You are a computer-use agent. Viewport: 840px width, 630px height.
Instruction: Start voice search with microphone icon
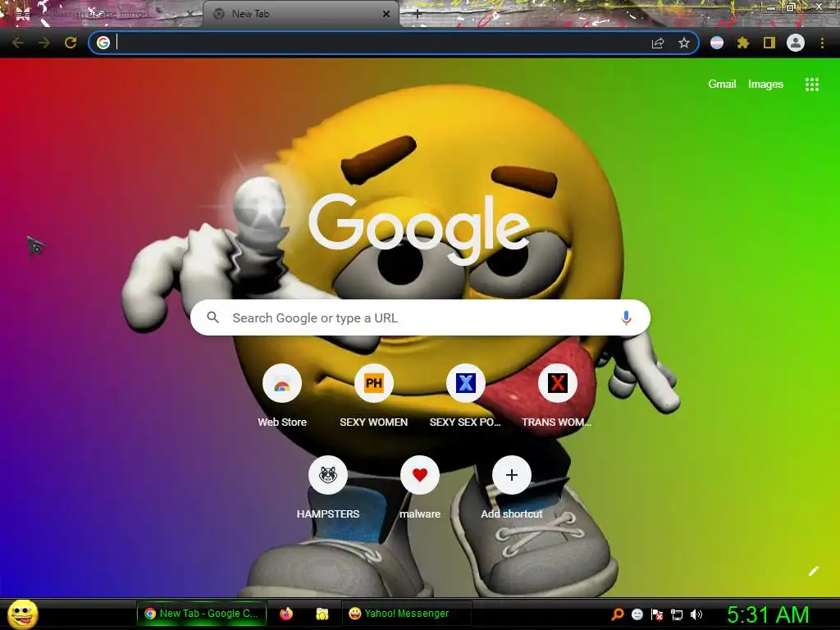point(626,317)
